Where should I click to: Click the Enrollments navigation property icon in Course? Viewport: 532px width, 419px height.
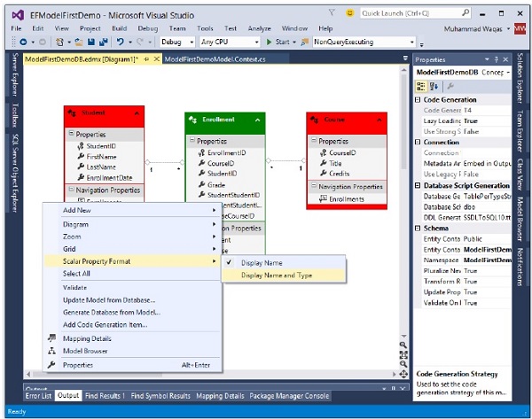[323, 200]
